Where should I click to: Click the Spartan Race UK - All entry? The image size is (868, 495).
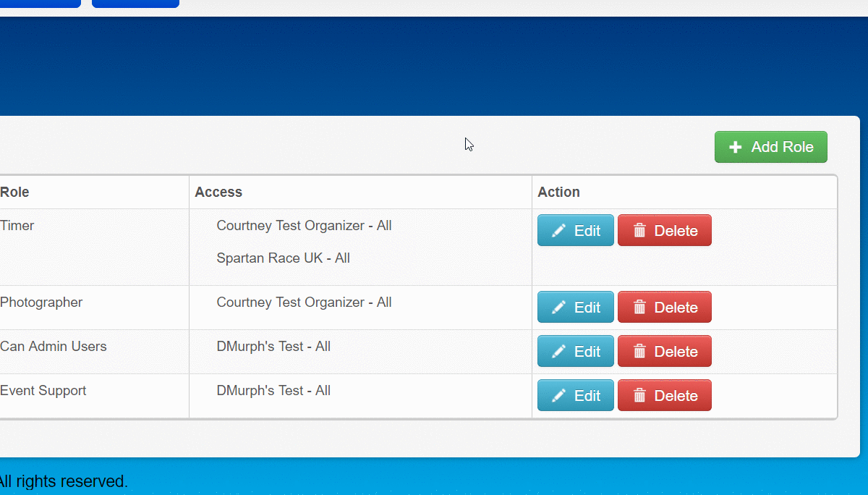(x=283, y=258)
